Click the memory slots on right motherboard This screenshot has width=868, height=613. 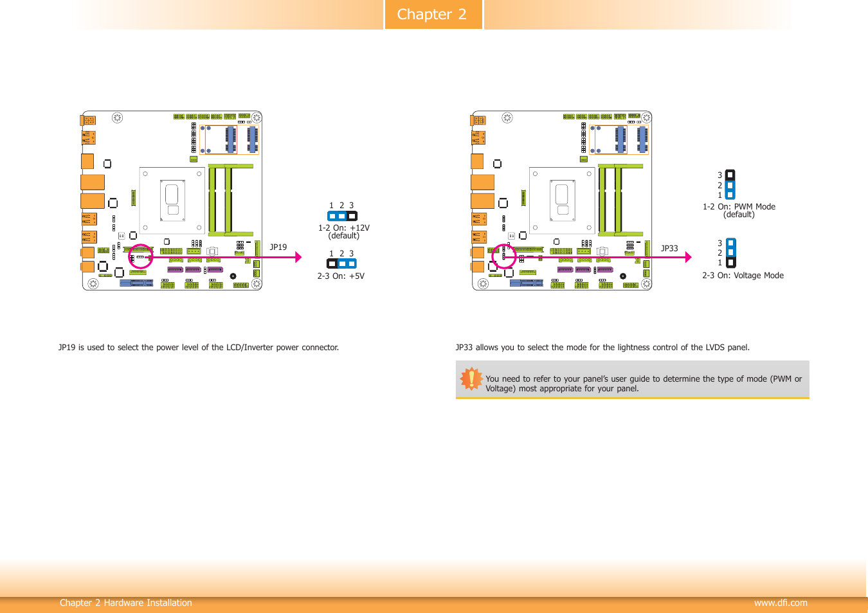pos(620,200)
